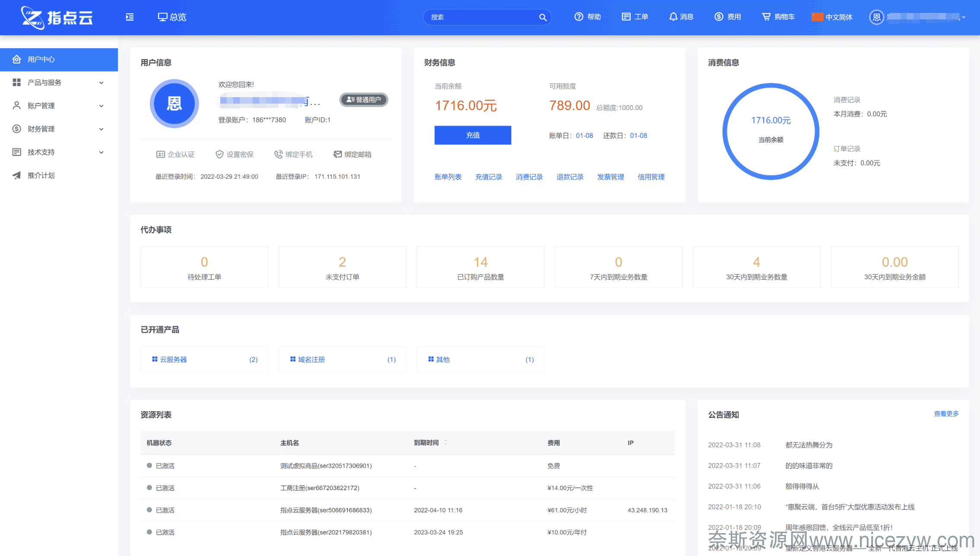Open the 总览 overview tab
Viewport: 980px width, 556px height.
(x=172, y=17)
